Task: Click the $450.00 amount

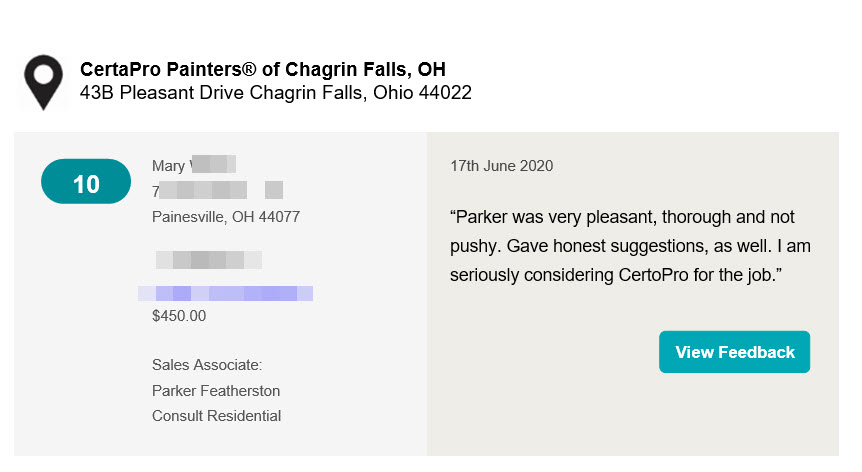Action: coord(179,316)
